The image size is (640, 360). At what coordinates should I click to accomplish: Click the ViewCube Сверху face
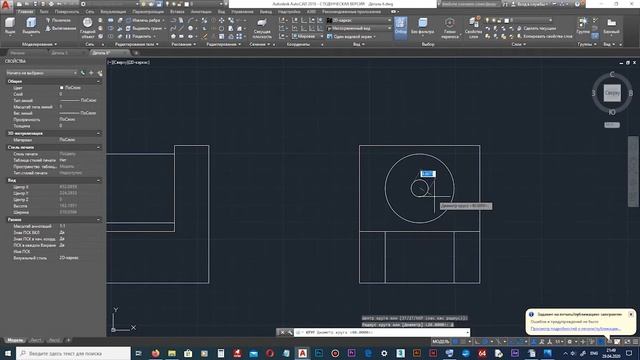click(612, 93)
